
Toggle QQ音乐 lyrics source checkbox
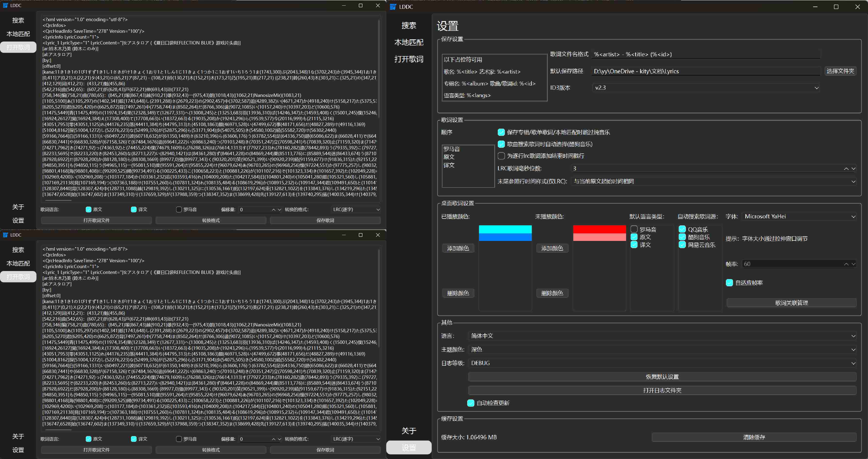coord(682,229)
